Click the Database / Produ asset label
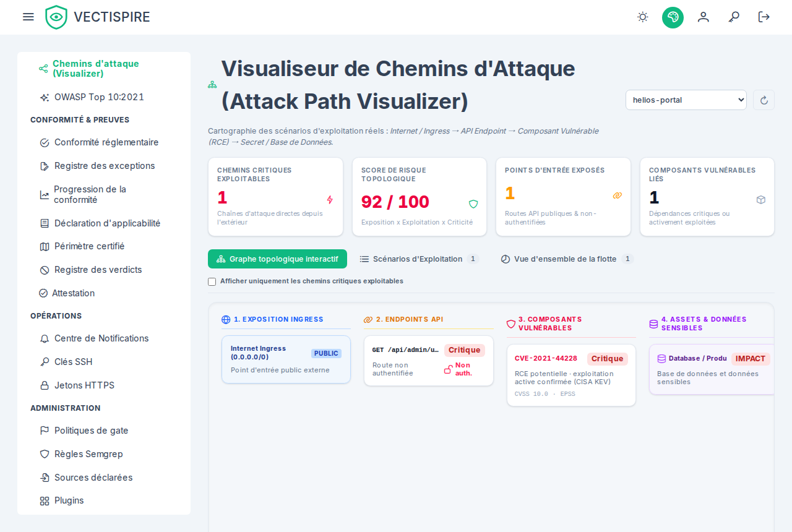Image resolution: width=792 pixels, height=532 pixels. [697, 358]
